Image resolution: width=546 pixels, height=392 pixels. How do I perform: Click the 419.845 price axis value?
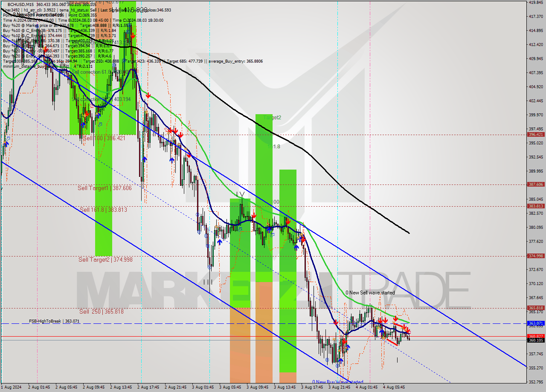[536, 2]
